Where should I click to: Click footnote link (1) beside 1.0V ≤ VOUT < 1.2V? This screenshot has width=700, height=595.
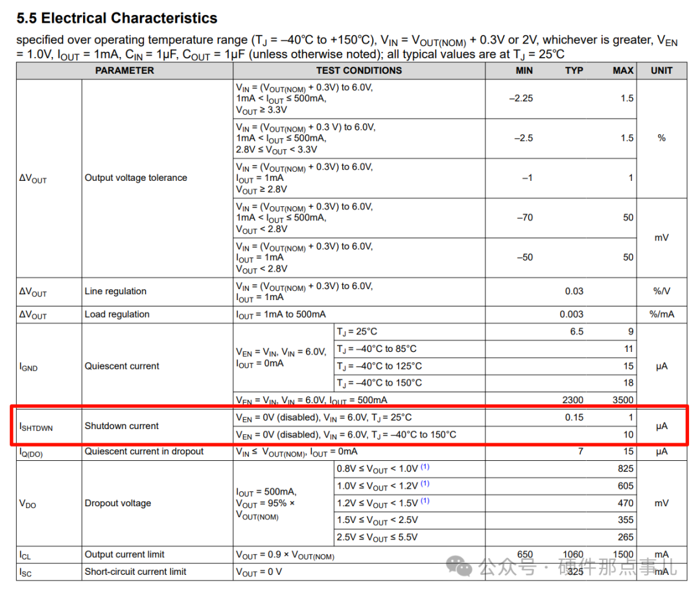[x=425, y=484]
